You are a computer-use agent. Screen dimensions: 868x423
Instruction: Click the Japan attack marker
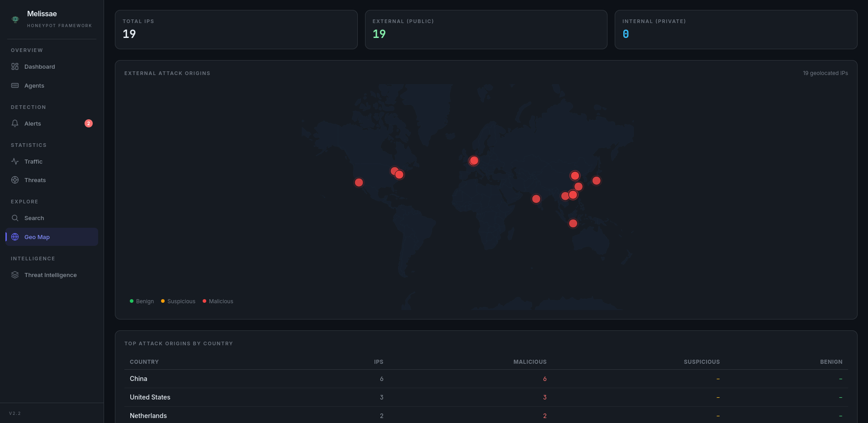pyautogui.click(x=597, y=181)
